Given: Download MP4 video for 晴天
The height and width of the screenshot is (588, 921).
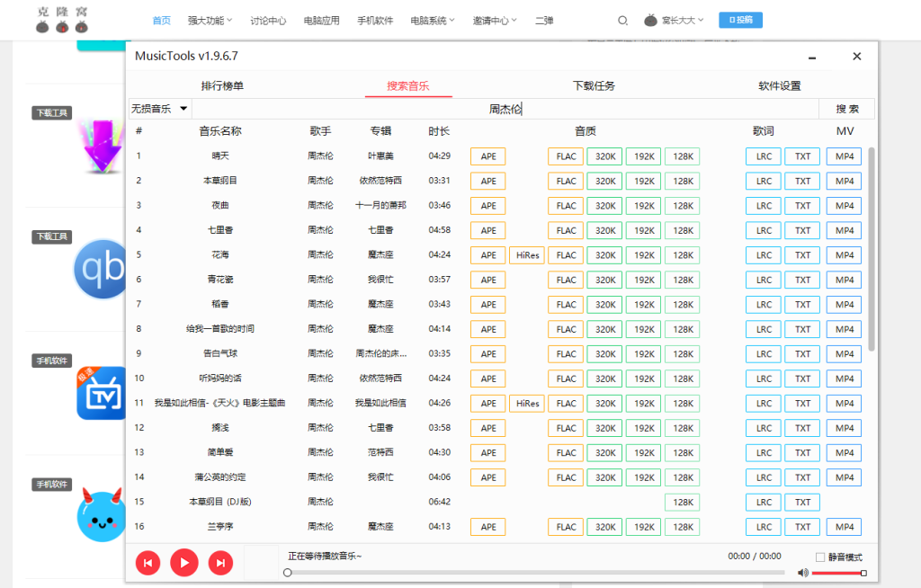Looking at the screenshot, I should click(844, 156).
